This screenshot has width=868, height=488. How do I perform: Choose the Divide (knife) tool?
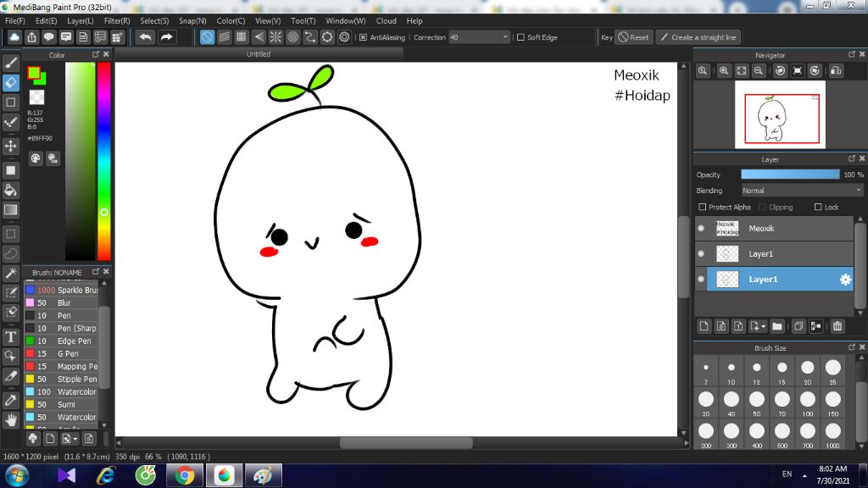10,376
